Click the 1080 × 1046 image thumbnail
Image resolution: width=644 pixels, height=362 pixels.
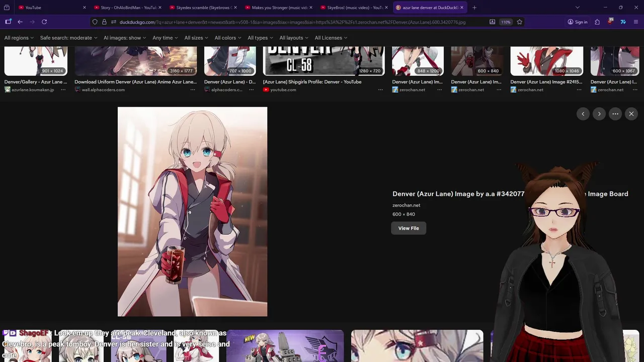(x=547, y=61)
